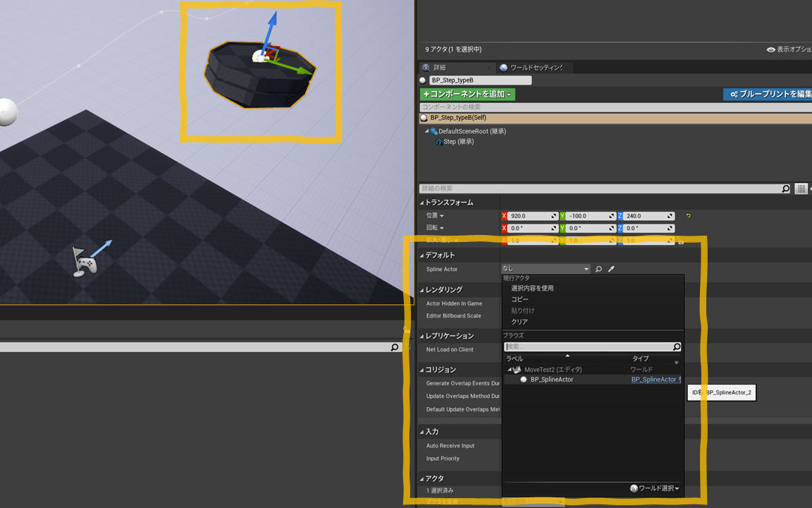
Task: Collapse the デフォルト section
Action: coord(422,255)
